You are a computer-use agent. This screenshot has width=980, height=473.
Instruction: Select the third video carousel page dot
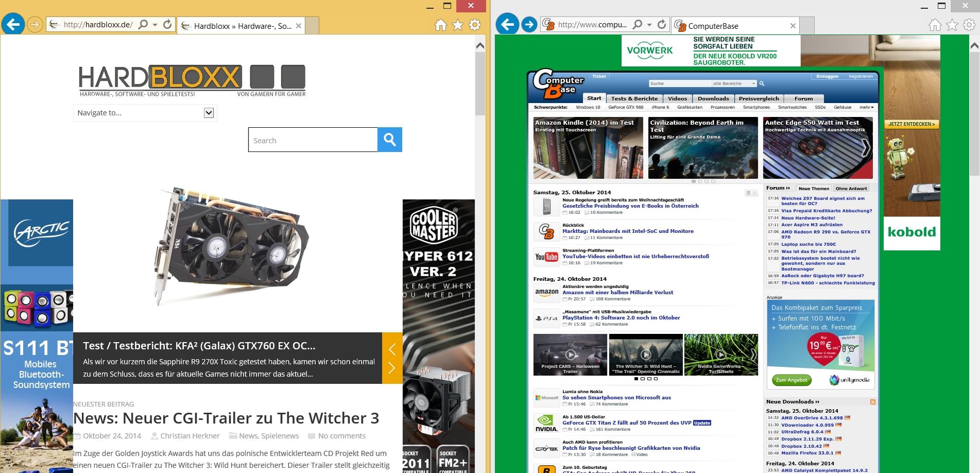coord(649,379)
